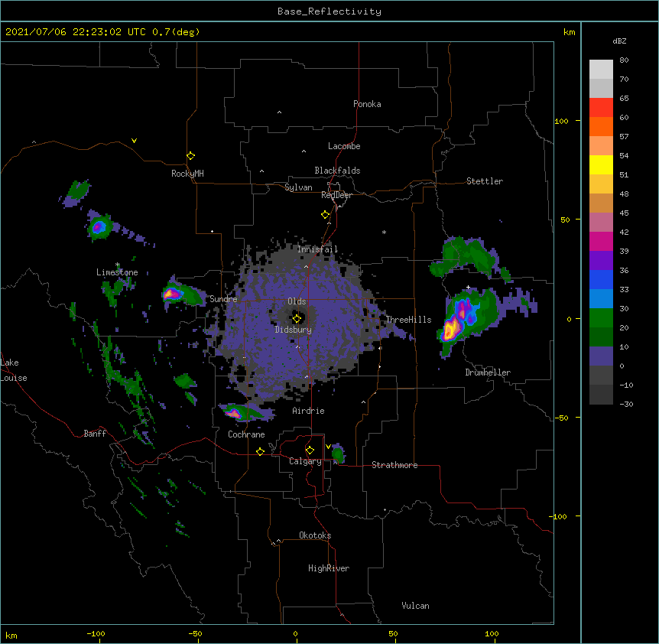Click the white plus marker north of Drumheller
This screenshot has width=659, height=644.
coord(468,287)
